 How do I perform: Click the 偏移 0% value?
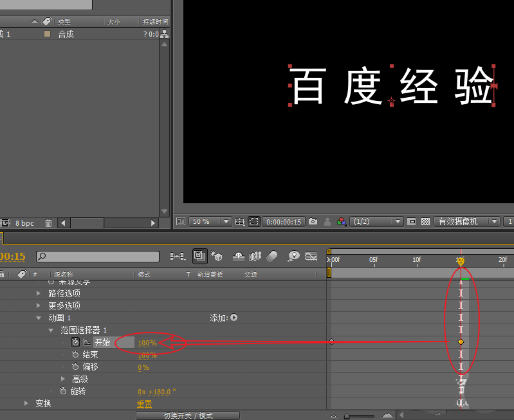(143, 367)
